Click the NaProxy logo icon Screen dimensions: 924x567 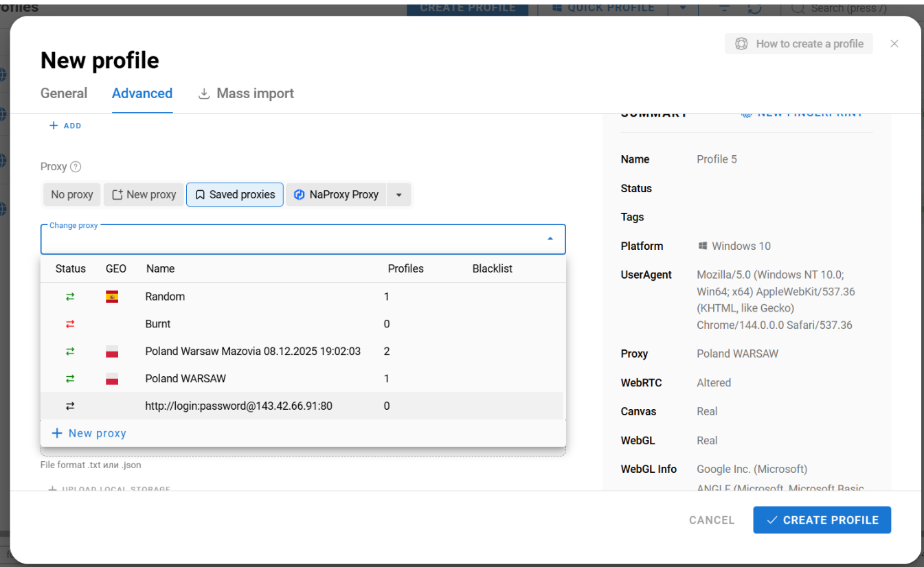(299, 195)
